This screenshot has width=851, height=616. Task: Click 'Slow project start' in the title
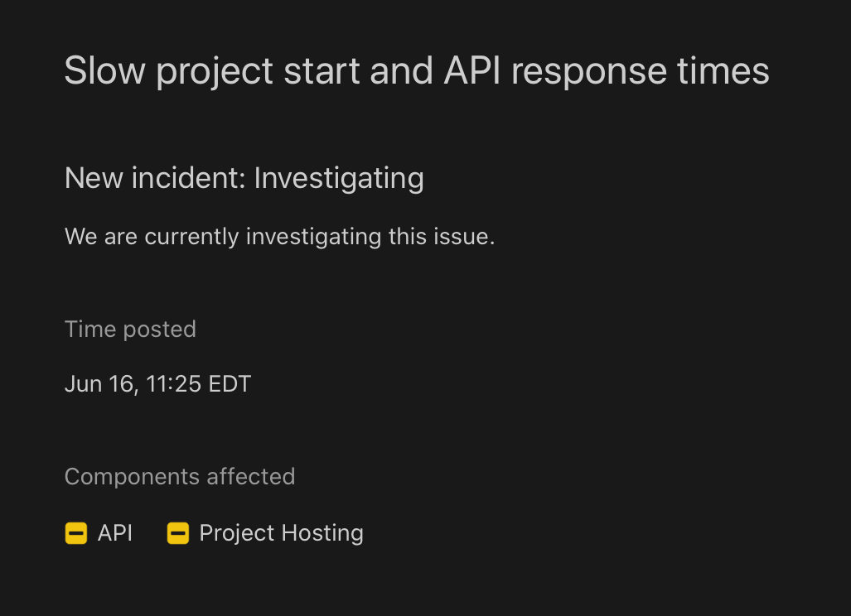click(x=212, y=71)
